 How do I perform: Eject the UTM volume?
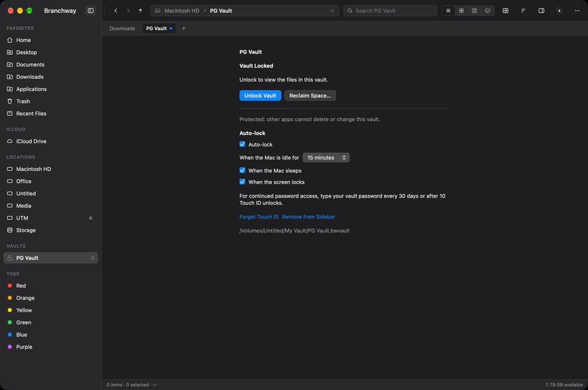(90, 218)
